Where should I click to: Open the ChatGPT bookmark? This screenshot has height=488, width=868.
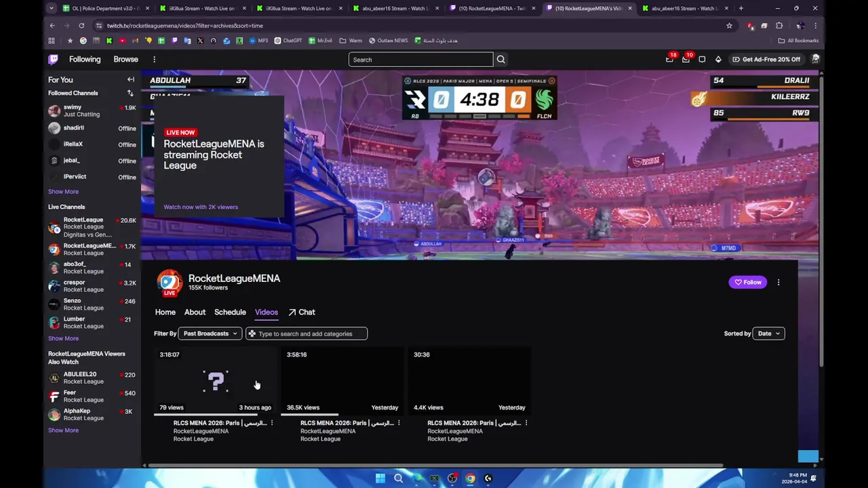click(x=288, y=41)
